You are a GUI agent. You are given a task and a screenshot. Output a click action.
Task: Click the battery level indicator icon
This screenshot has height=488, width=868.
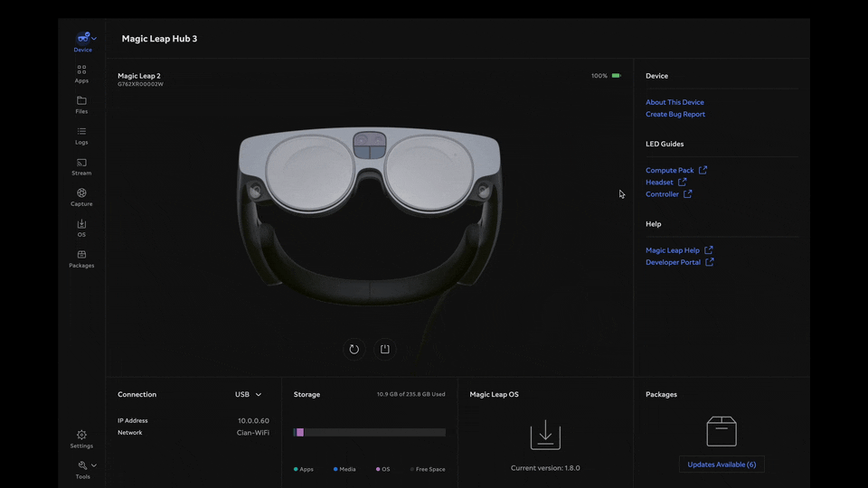(616, 76)
